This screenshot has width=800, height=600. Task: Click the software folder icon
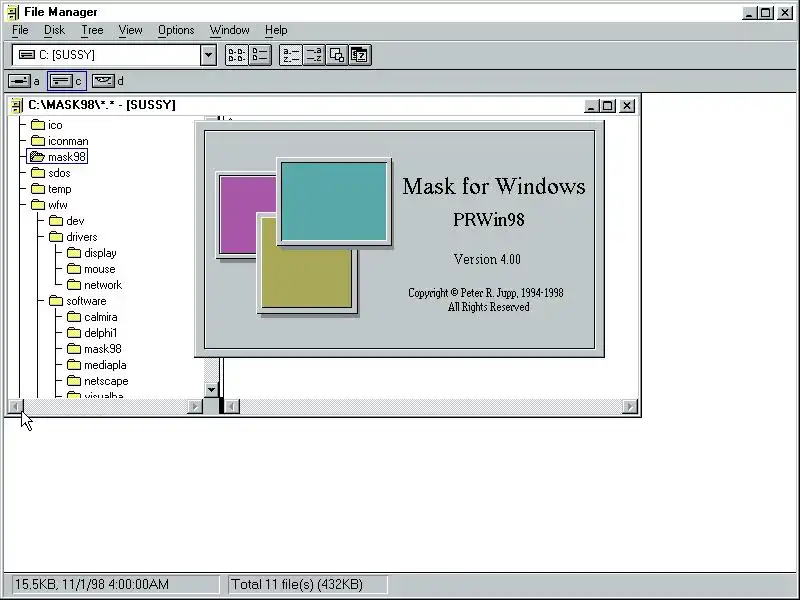pos(56,301)
